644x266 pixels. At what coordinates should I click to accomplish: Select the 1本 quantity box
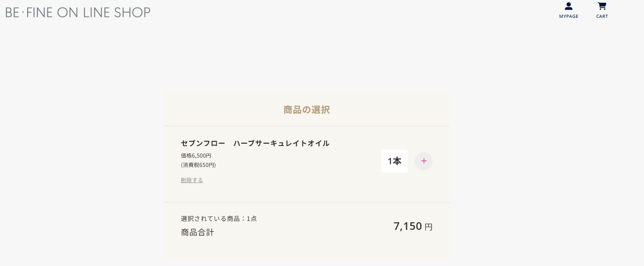click(x=394, y=161)
